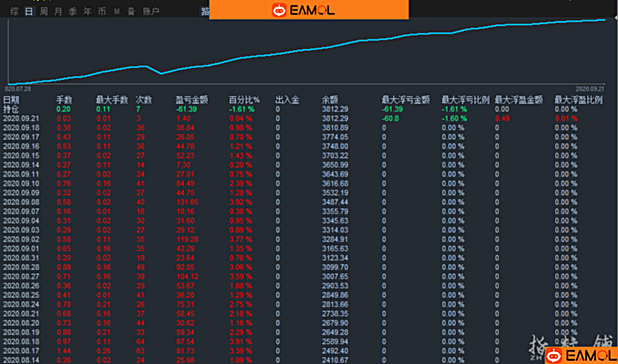Click the trade count 49 cell
618x364 pixels.
pos(140,268)
